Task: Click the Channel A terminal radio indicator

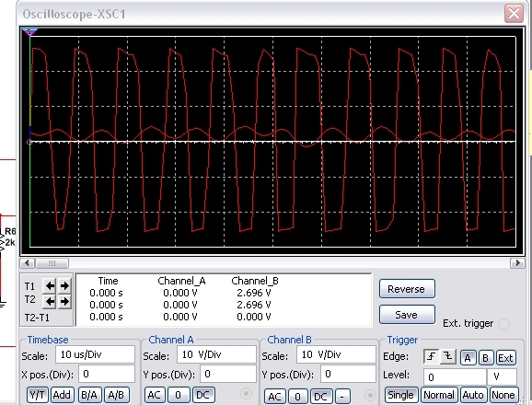Action: 246,394
